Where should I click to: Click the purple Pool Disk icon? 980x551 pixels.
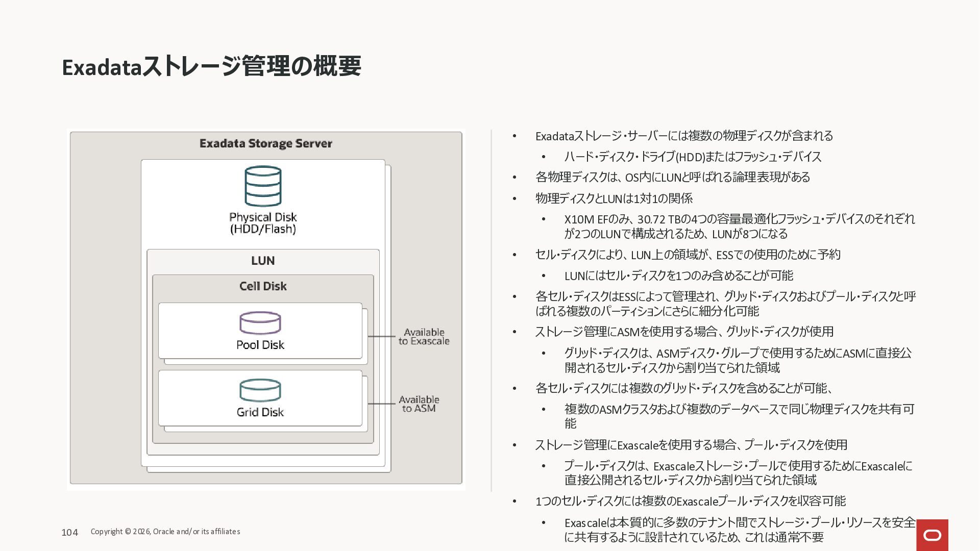pos(260,323)
